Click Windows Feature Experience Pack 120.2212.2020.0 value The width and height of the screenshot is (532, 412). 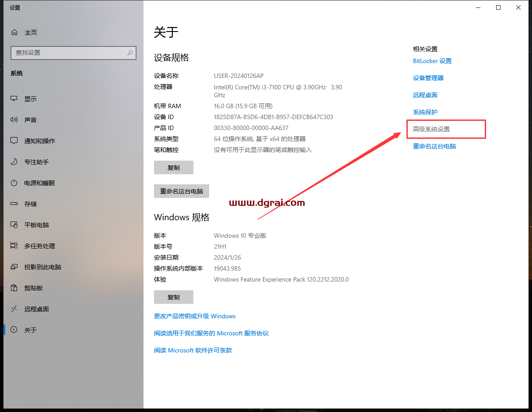tap(281, 279)
